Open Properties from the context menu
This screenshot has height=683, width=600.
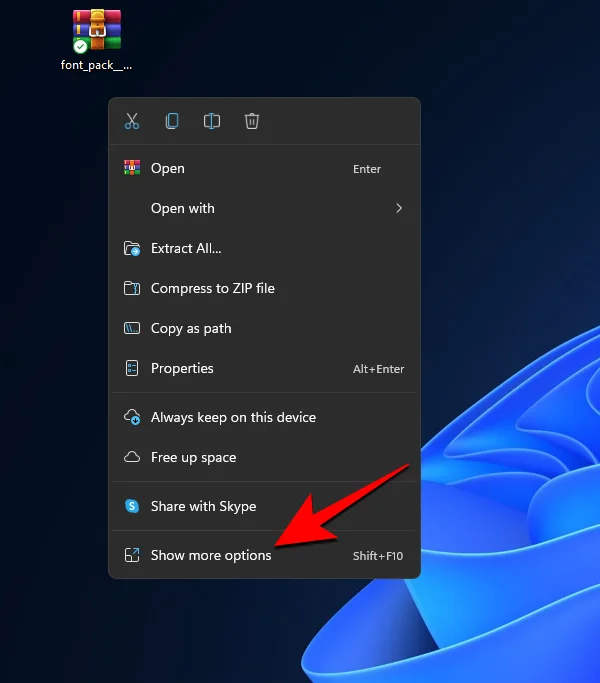coord(264,369)
